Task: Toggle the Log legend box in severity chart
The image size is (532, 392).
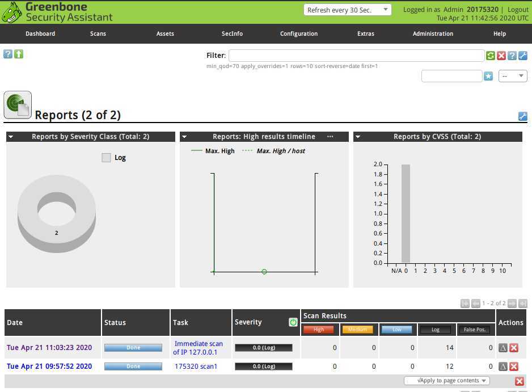Action: click(x=106, y=158)
